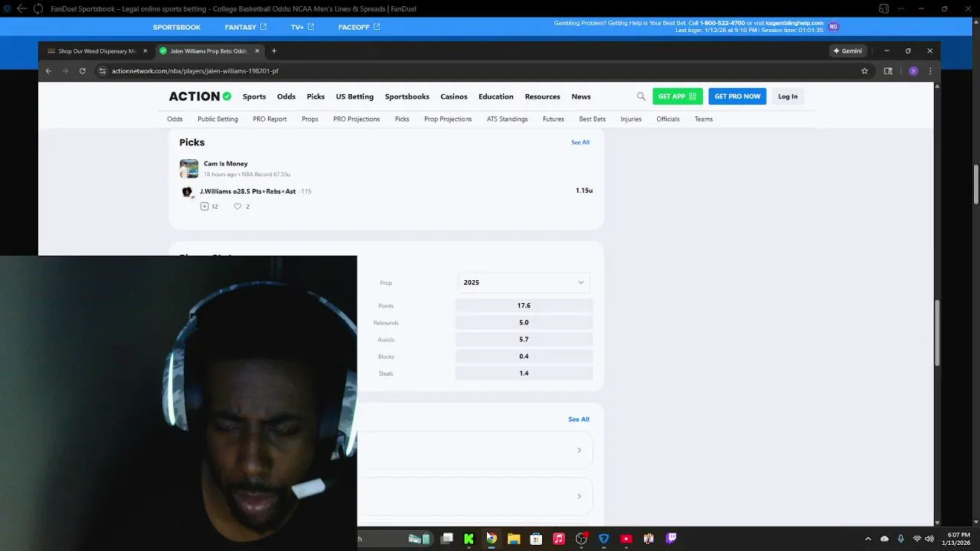Reload the Action Network page

pos(82,71)
